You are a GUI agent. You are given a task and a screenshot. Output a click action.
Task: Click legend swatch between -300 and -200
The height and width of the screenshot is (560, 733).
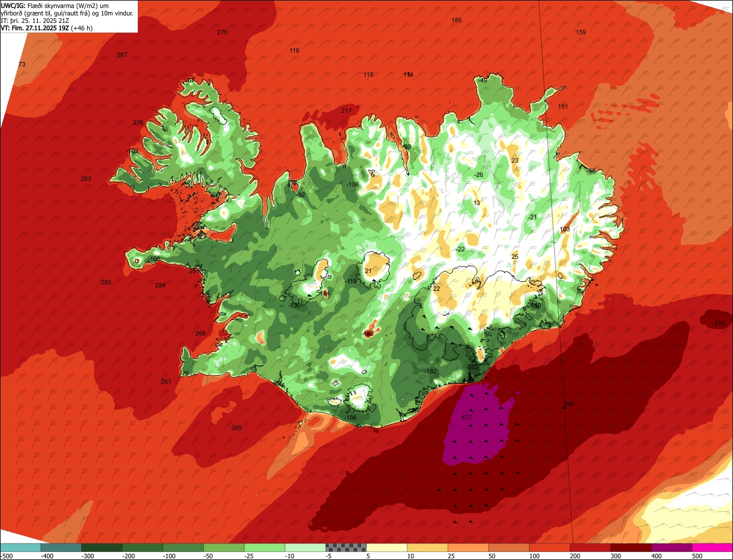[x=101, y=547]
